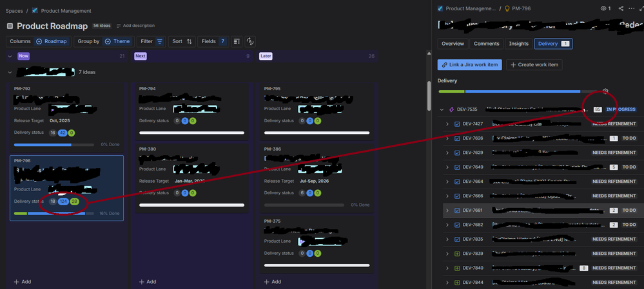Collapse the Now column header chevron
Viewport: 644px width, 289px height.
point(10,56)
